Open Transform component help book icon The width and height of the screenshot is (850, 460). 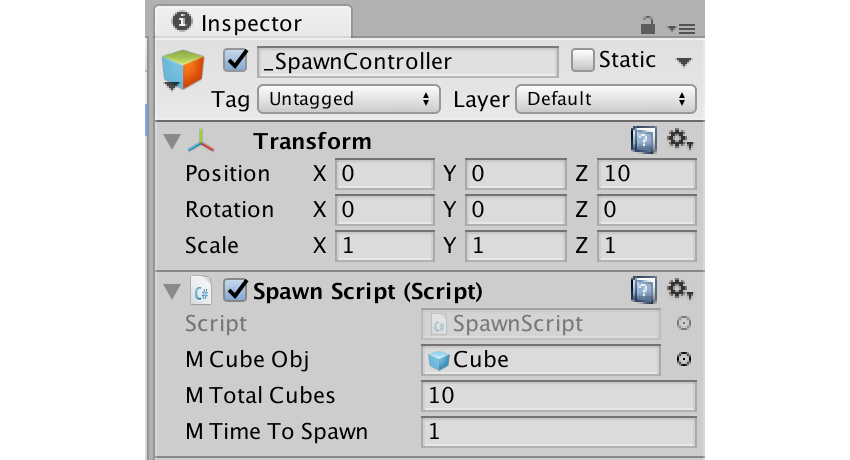(x=643, y=140)
